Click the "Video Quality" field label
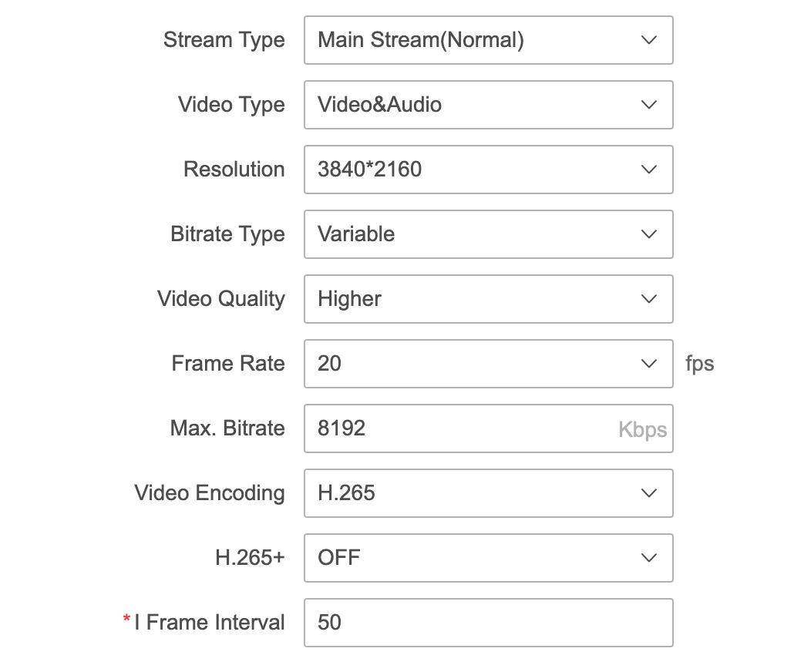 click(x=221, y=299)
